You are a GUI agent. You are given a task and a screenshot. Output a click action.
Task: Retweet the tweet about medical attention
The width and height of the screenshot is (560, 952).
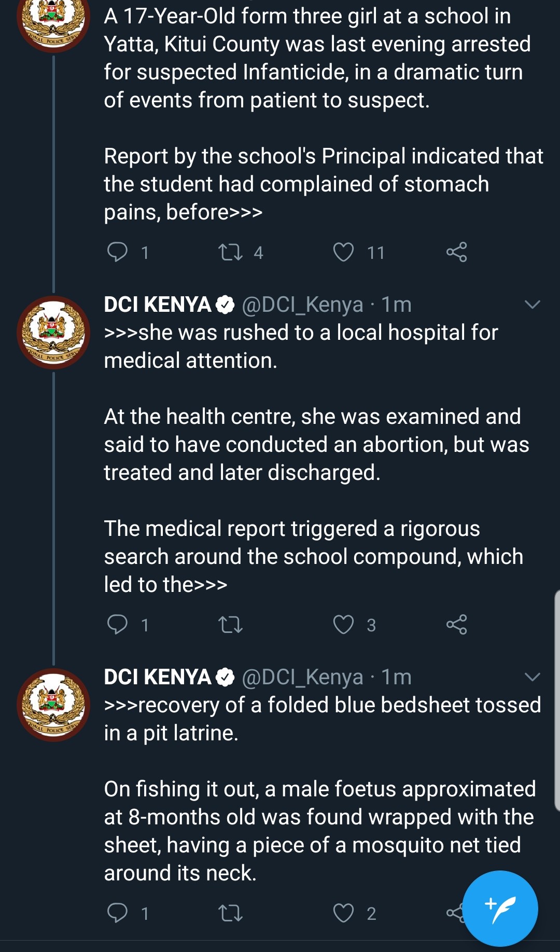coord(230,624)
